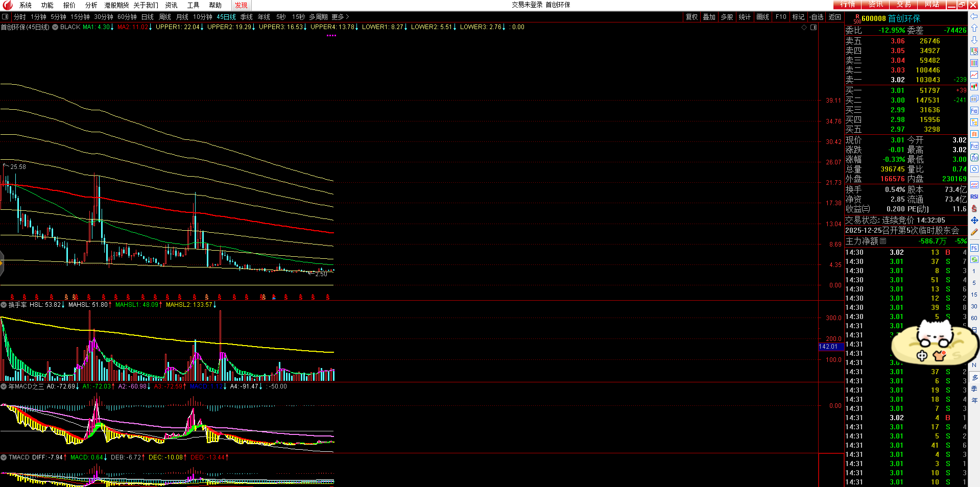The image size is (980, 487).
Task: Click the 复权 button
Action: point(691,17)
